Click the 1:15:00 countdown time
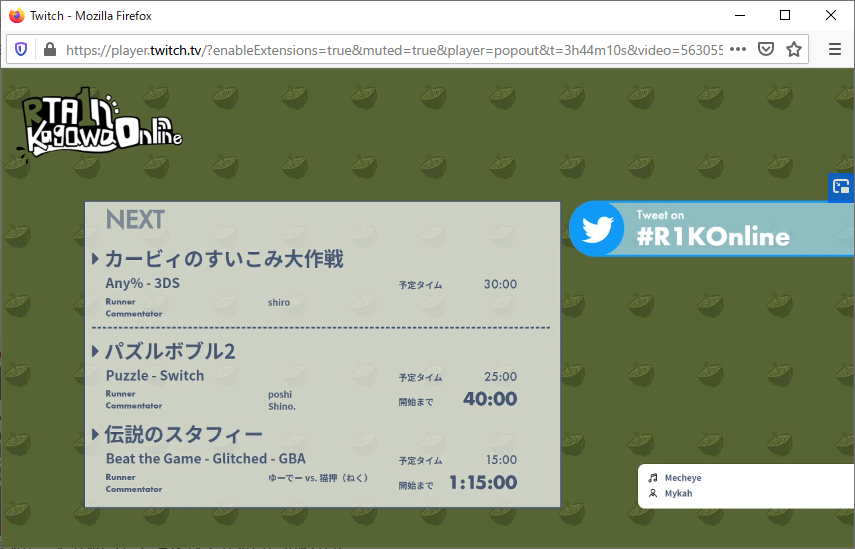 tap(483, 482)
